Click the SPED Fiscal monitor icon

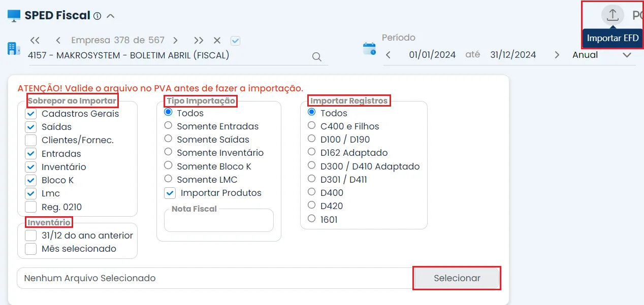tap(14, 15)
